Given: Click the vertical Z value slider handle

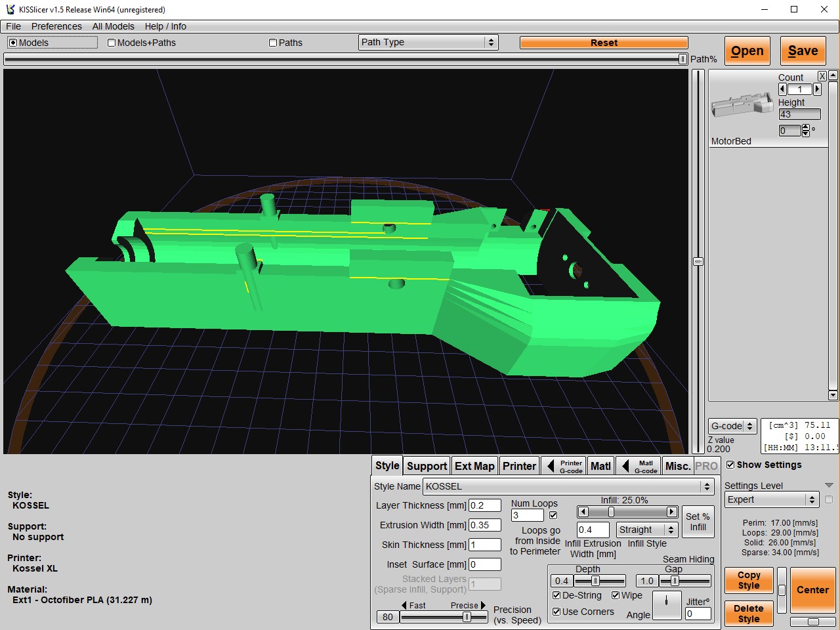Looking at the screenshot, I should tap(698, 261).
